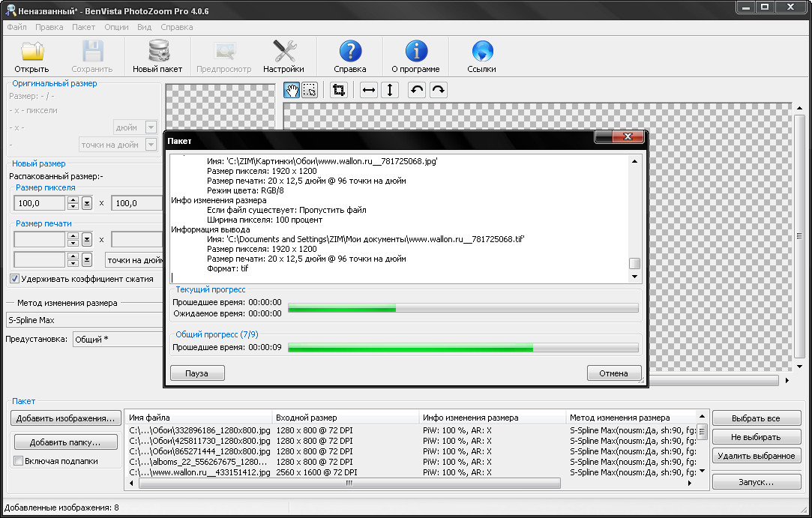Screen dimensions: 812x518
Task: Select the crop tool
Action: point(339,90)
